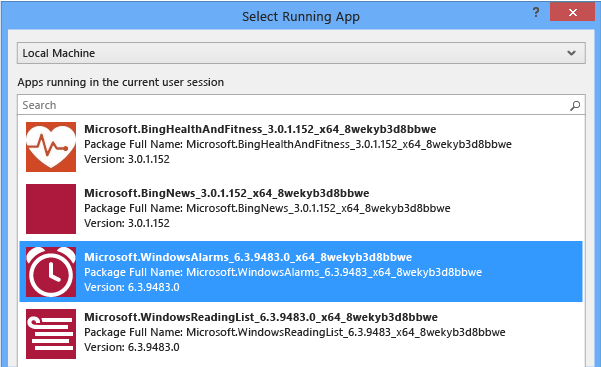601x367 pixels.
Task: Click the 'Apps running in the current user session' label
Action: (121, 82)
